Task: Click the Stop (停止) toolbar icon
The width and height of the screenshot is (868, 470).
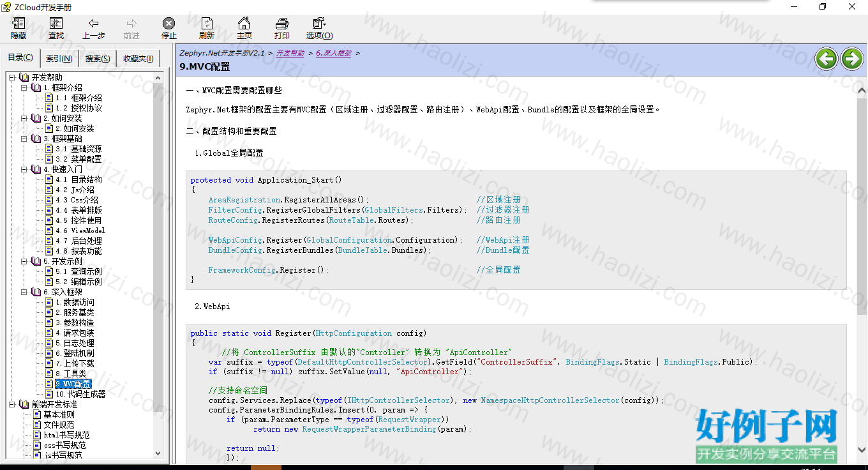Action: (x=169, y=24)
